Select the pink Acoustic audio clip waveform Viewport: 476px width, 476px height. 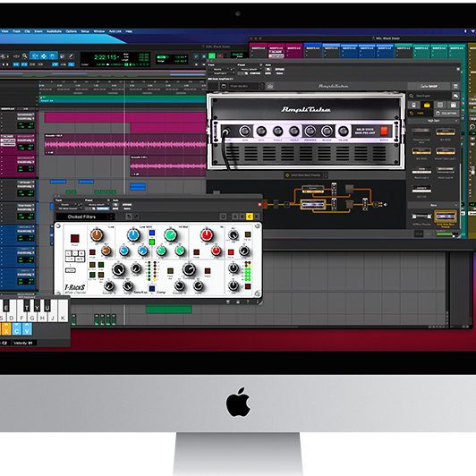click(x=124, y=144)
